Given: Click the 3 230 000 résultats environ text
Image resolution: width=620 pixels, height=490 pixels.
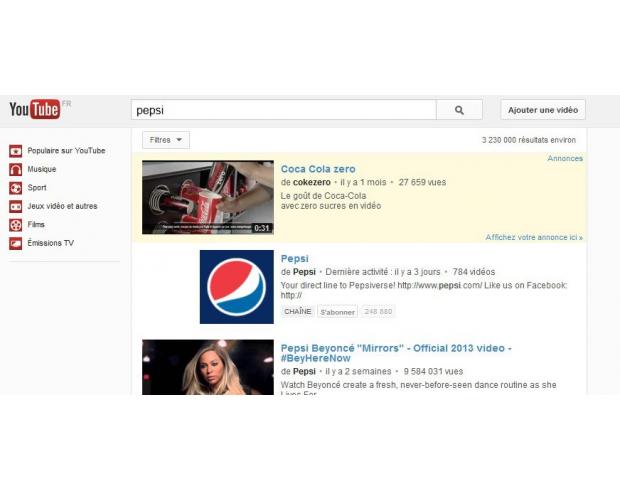Looking at the screenshot, I should (x=529, y=140).
